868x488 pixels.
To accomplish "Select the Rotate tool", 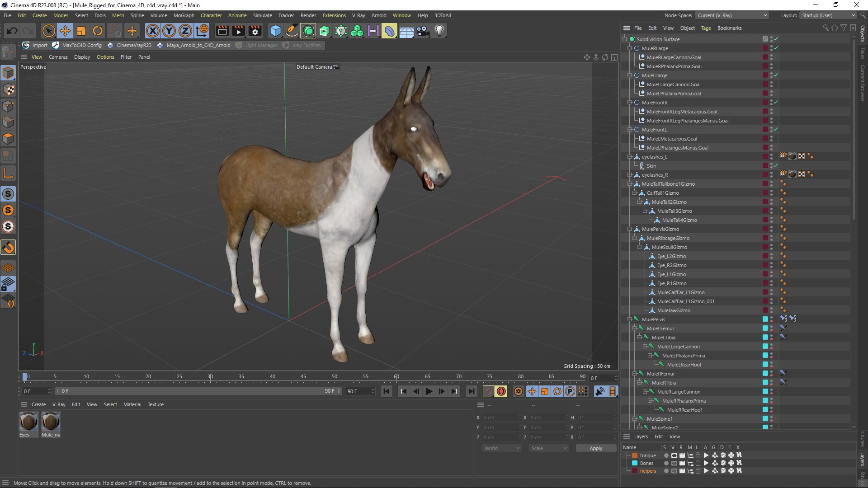I will tap(98, 31).
